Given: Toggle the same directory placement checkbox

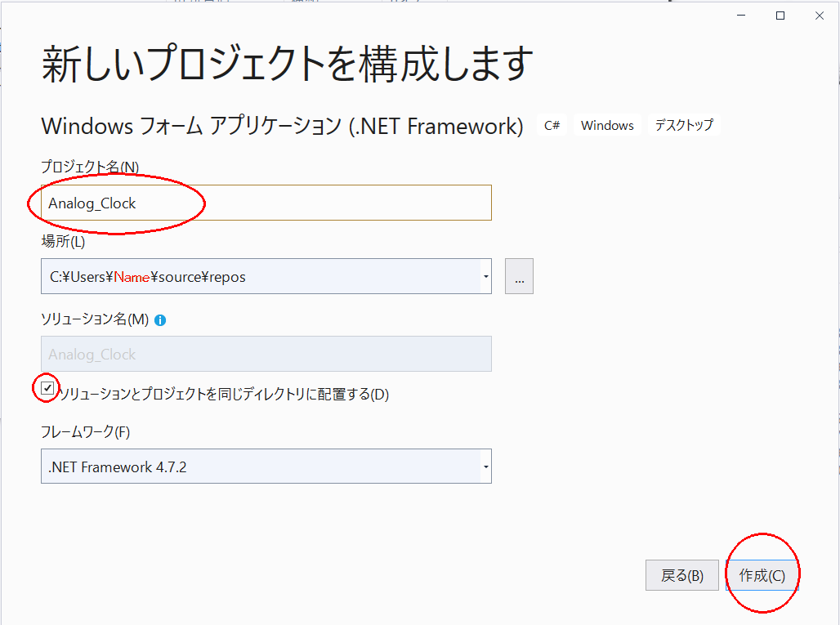Looking at the screenshot, I should [x=47, y=388].
